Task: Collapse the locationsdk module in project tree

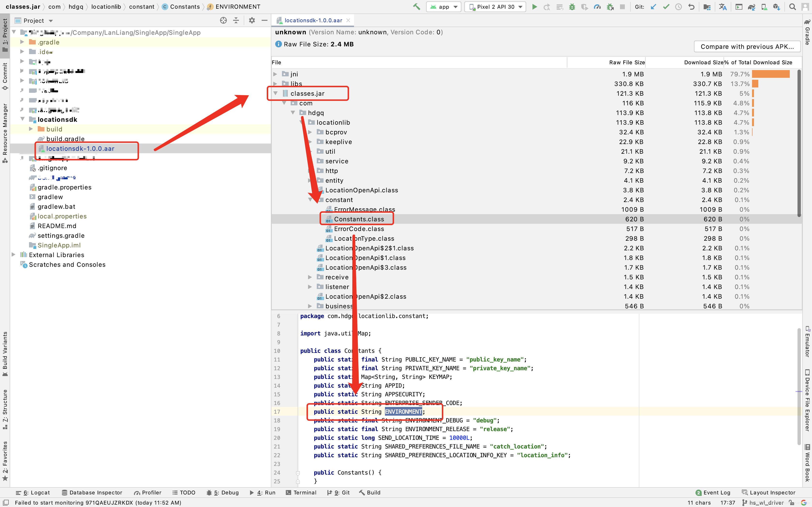Action: pyautogui.click(x=22, y=119)
